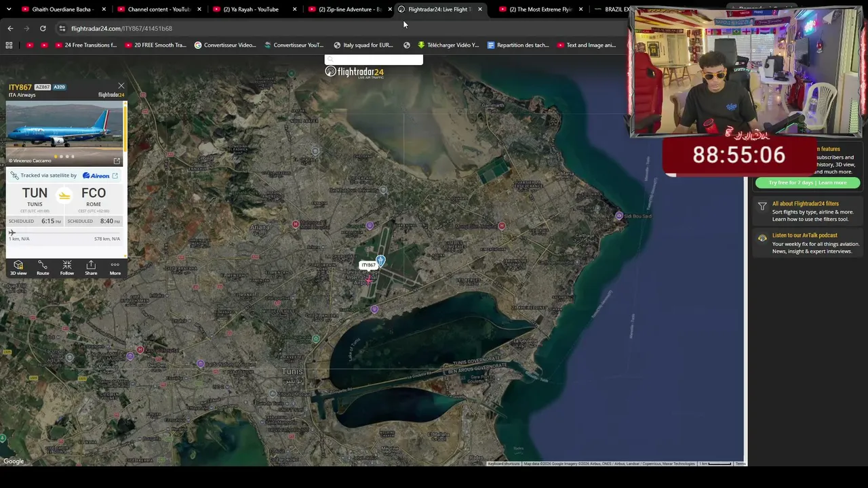Show the Route for flight ITY867
Viewport: 868px width, 488px height.
[43, 268]
